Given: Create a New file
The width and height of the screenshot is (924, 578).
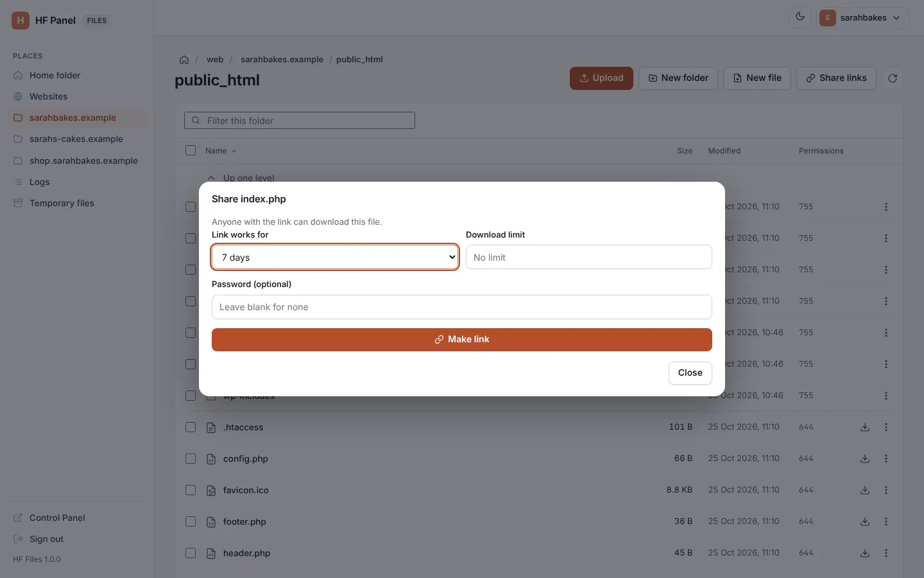Looking at the screenshot, I should (757, 78).
